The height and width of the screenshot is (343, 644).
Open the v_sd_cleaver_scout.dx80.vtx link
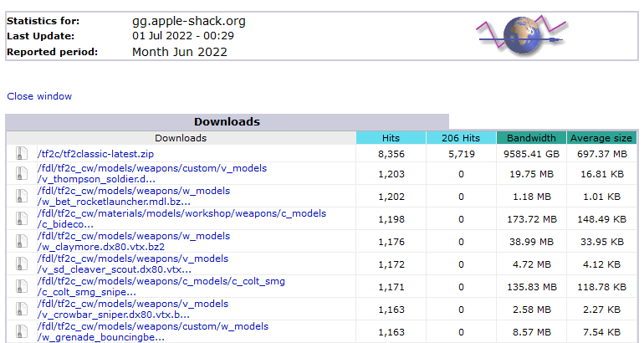pos(133,264)
